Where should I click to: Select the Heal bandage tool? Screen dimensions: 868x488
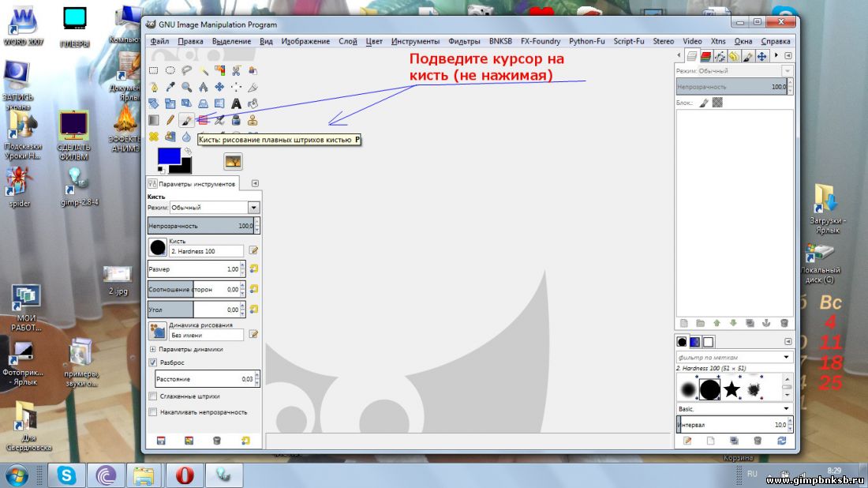153,137
